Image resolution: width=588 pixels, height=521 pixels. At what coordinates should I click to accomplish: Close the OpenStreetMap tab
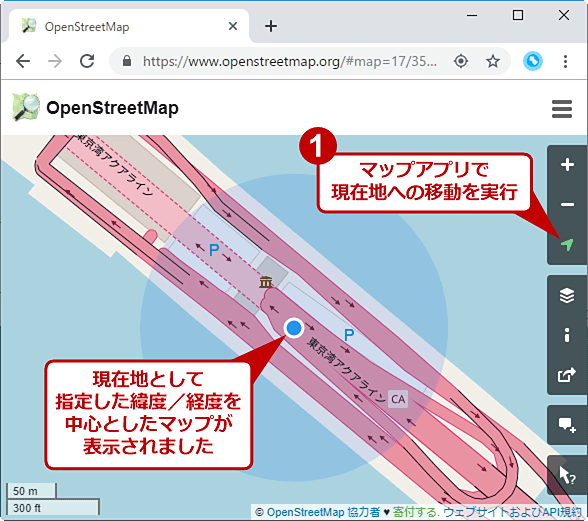click(233, 26)
